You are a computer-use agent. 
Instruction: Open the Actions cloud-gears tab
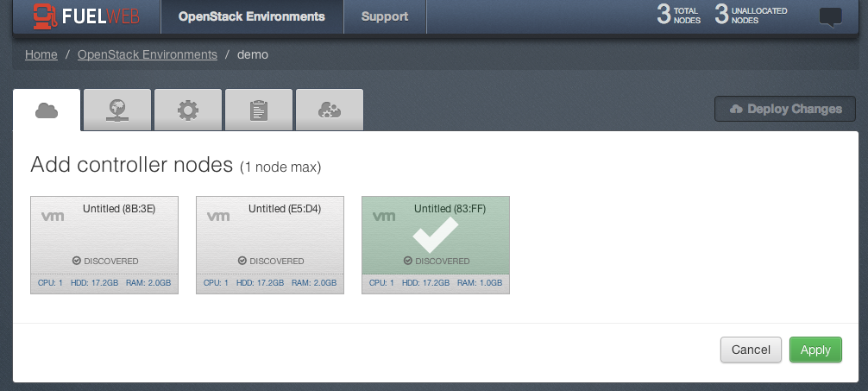point(330,110)
